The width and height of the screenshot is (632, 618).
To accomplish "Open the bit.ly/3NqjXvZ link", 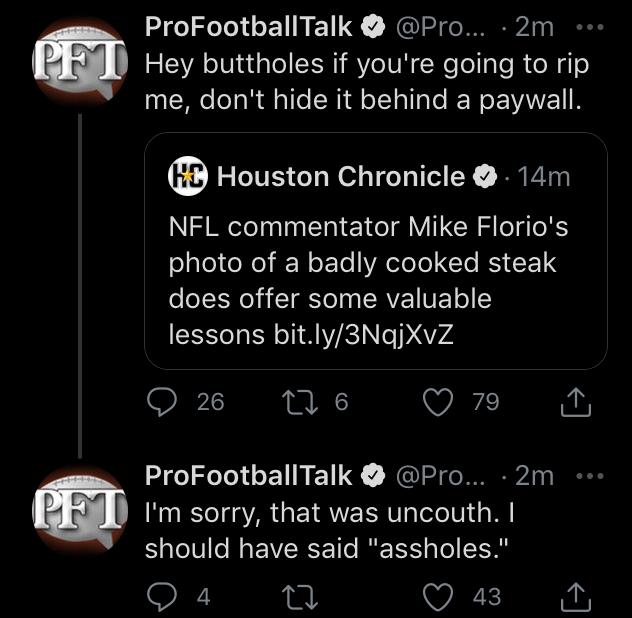I will coord(364,335).
